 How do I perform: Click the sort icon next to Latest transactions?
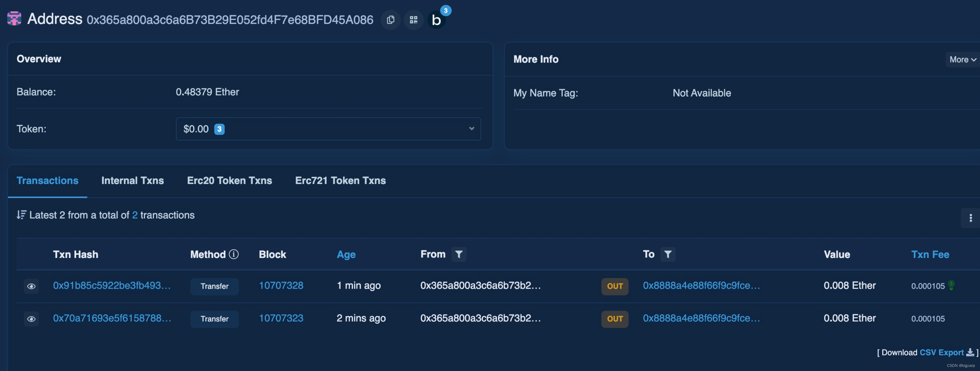click(21, 214)
